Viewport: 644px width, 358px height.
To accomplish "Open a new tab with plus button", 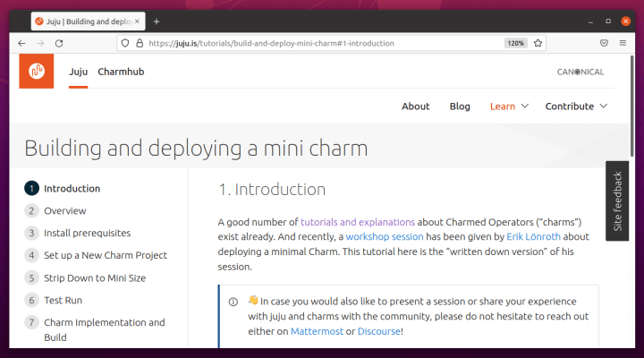I will pos(157,21).
